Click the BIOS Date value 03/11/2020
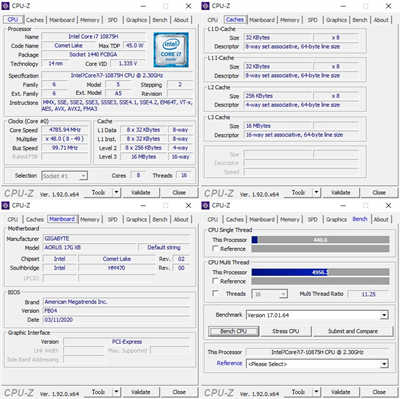This screenshot has height=399, width=400. point(117,320)
